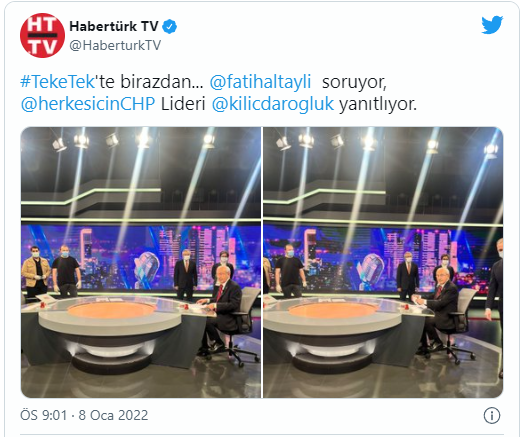Open the @HaberturkTV handle
The image size is (530, 437).
tap(115, 45)
